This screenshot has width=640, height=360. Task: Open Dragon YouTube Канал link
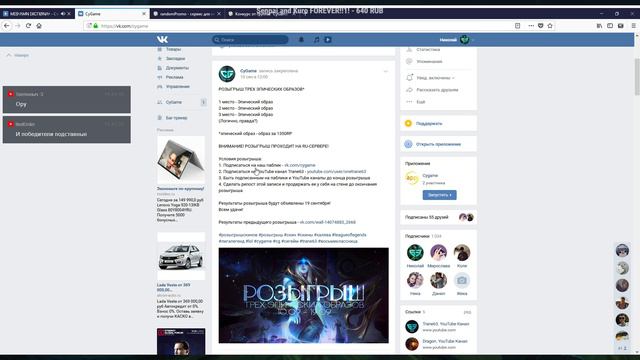click(x=445, y=341)
